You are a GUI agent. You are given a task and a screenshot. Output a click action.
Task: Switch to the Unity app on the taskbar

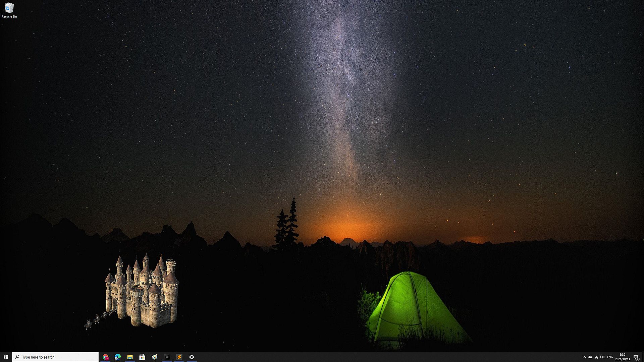167,357
